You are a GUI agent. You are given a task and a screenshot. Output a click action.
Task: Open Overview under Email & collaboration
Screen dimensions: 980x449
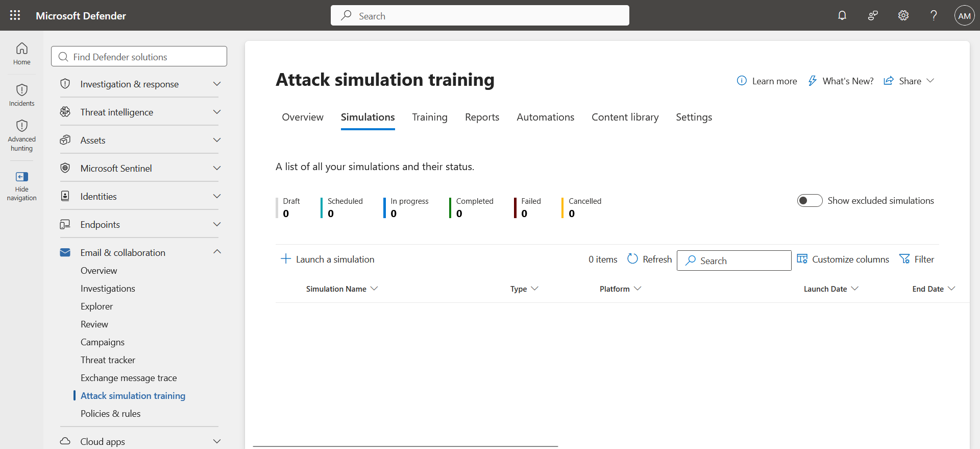99,271
